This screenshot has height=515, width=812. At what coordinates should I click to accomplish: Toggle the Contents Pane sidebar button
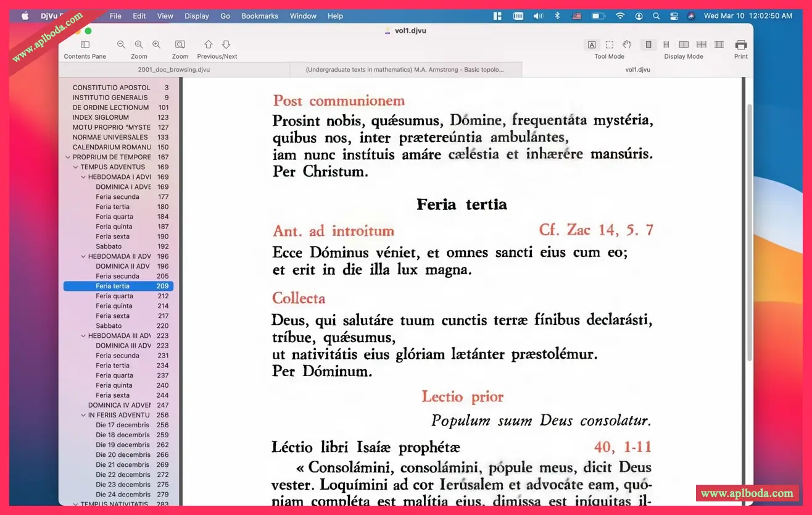pos(85,44)
